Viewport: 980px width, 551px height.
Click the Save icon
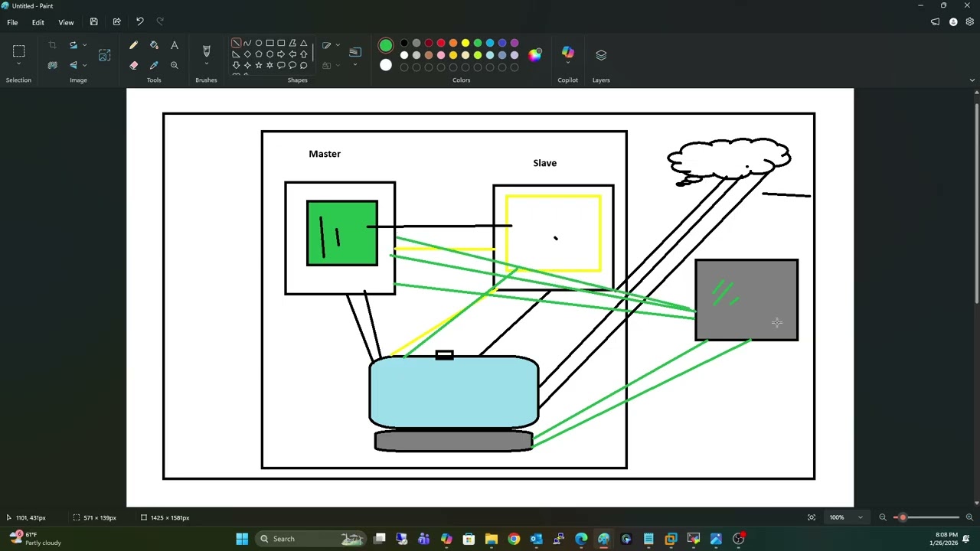click(93, 22)
